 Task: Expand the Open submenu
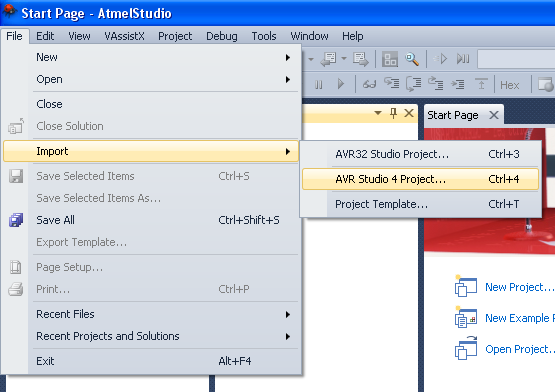tap(151, 79)
